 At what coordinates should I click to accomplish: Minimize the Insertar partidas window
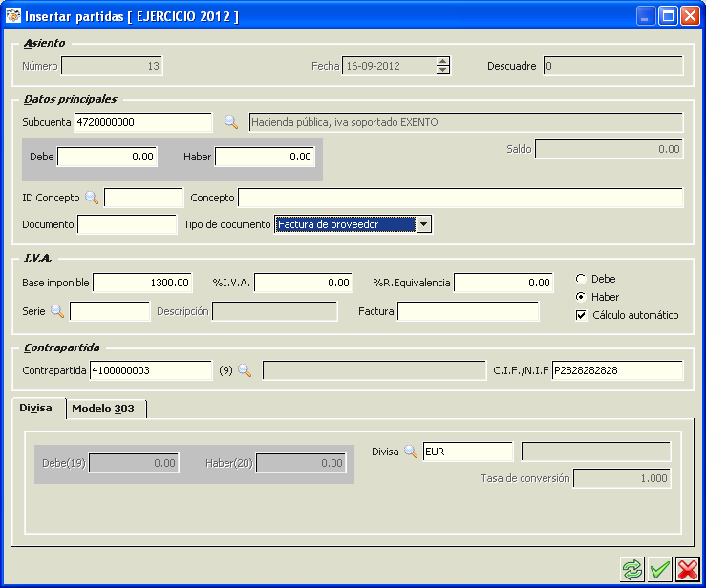pyautogui.click(x=646, y=16)
